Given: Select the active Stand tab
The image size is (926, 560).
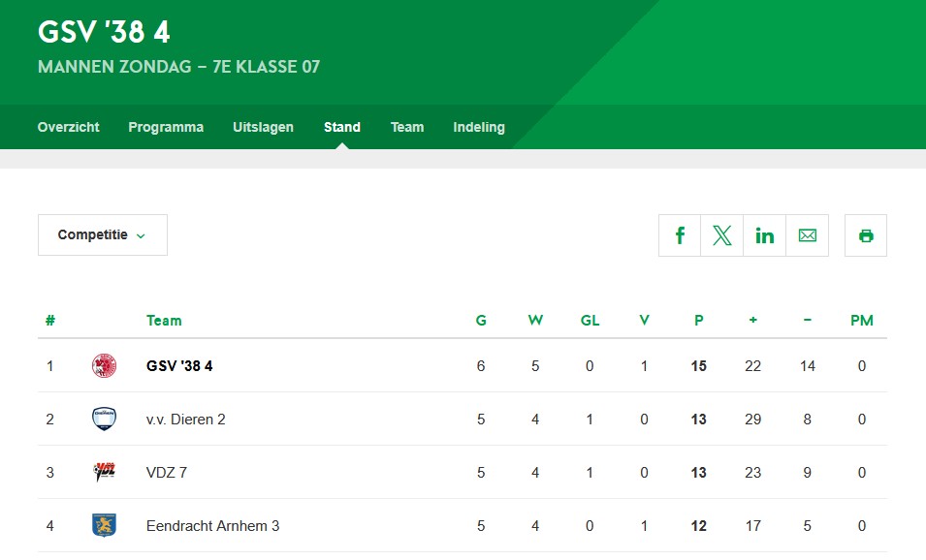Looking at the screenshot, I should pyautogui.click(x=342, y=127).
